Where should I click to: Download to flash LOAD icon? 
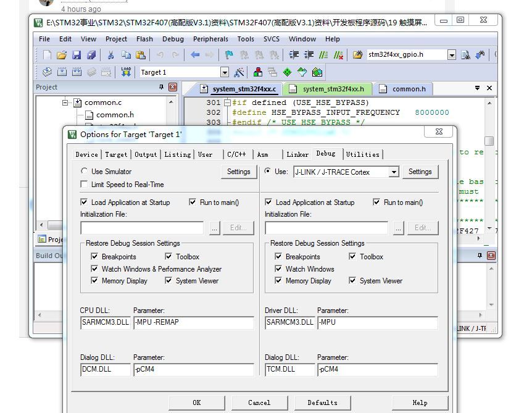coord(126,72)
